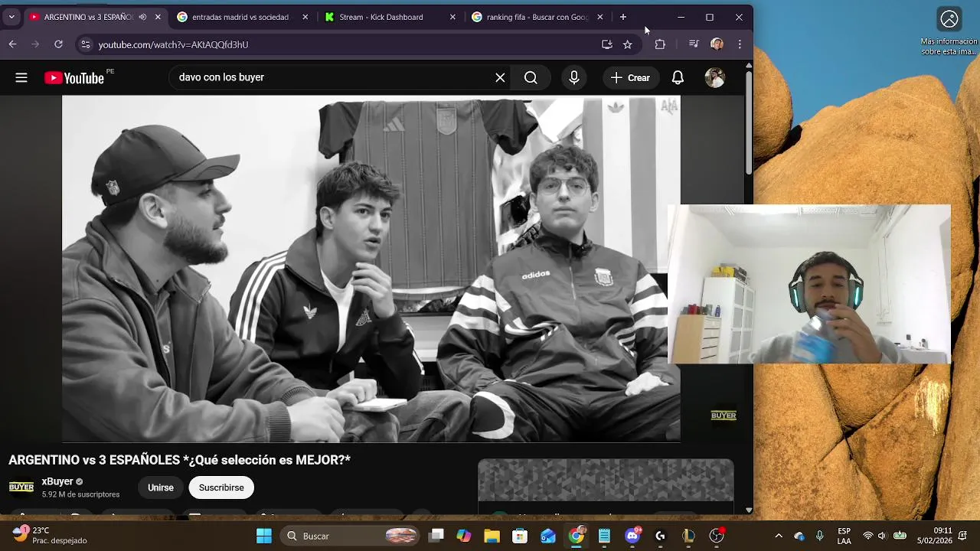Open 'Más información sobre esta imagen' desktop icon
Image resolution: width=980 pixels, height=551 pixels.
tap(949, 31)
